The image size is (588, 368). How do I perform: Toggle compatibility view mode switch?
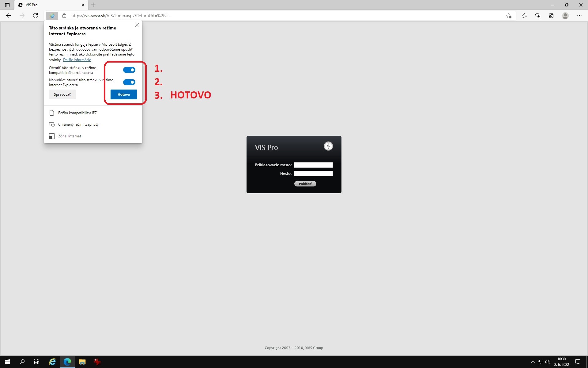point(129,70)
